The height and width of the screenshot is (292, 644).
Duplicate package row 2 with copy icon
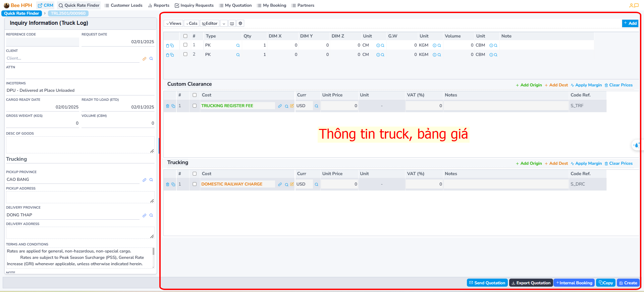(172, 55)
